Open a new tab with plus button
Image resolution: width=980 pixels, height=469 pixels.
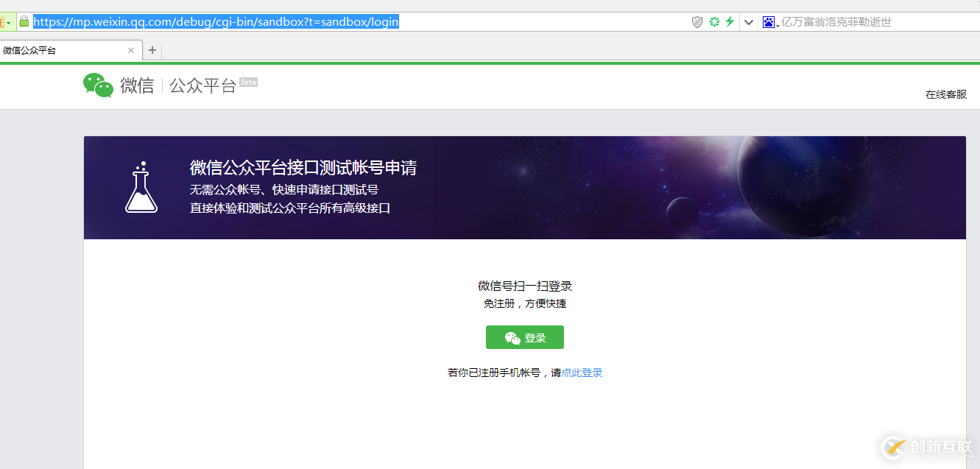152,51
